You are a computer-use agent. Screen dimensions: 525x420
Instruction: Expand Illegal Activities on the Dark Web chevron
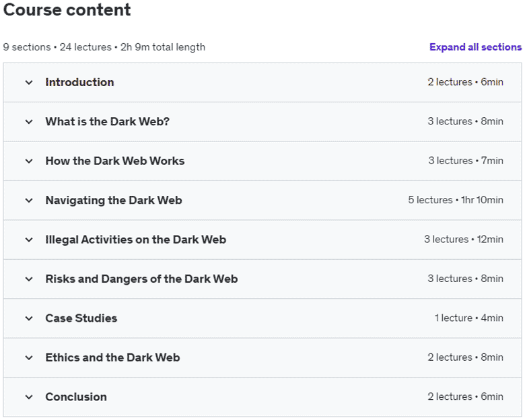pos(29,240)
